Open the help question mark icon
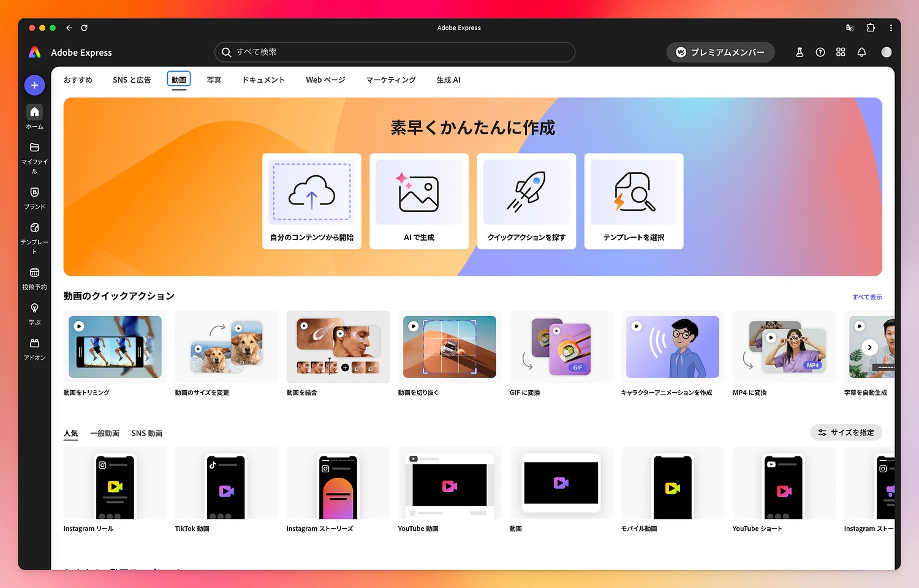The height and width of the screenshot is (588, 919). 820,53
